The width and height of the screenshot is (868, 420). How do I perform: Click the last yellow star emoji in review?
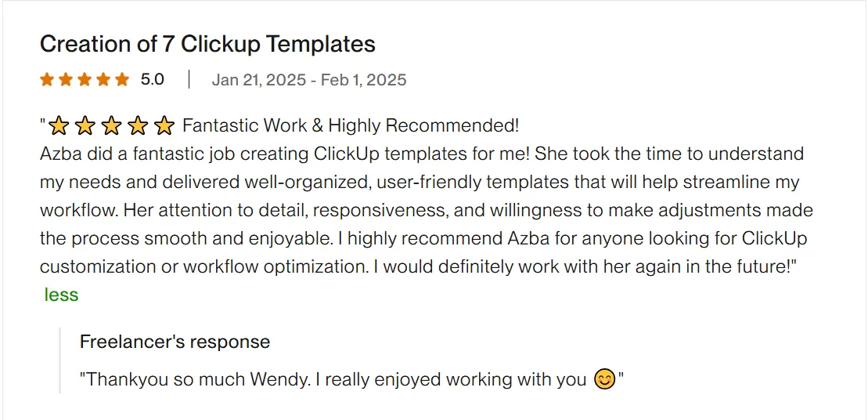coord(164,125)
